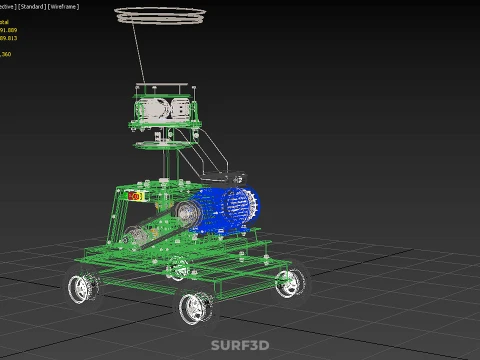Open the [Wireframe] display mode menu
This screenshot has width=480, height=360.
pos(63,7)
